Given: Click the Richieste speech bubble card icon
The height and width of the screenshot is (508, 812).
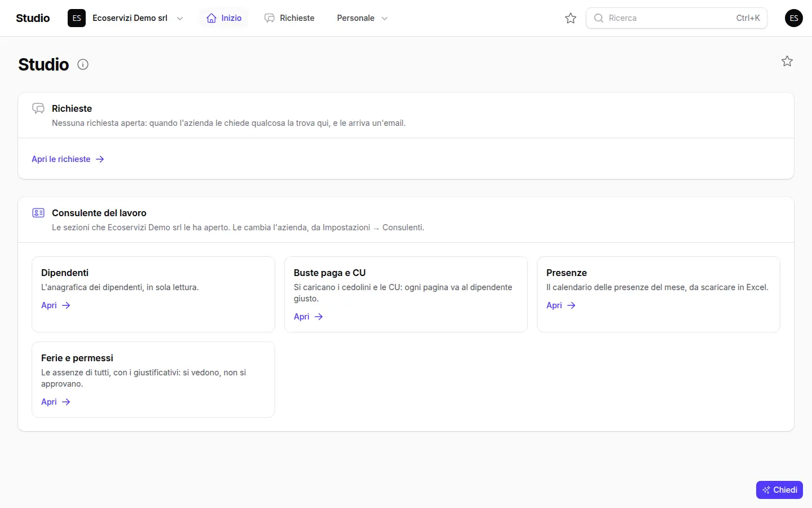Looking at the screenshot, I should (x=38, y=108).
